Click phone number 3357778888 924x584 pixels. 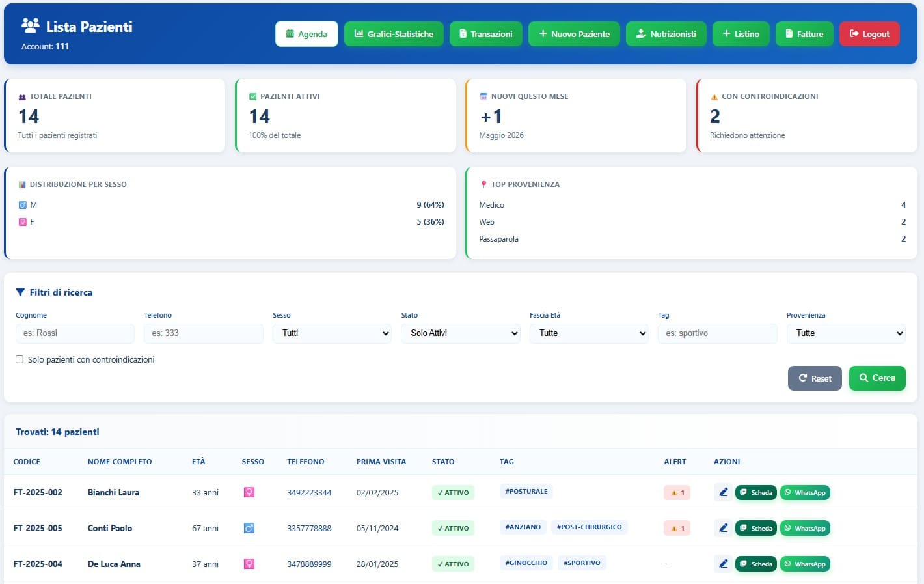[x=309, y=529]
